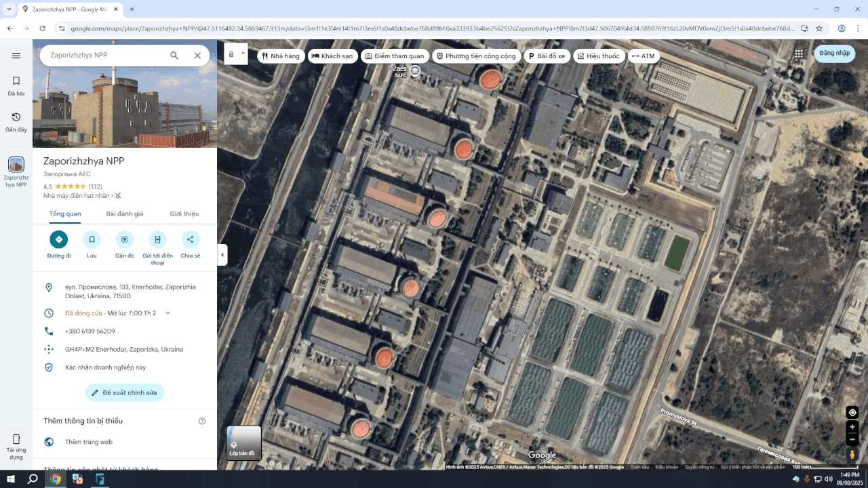Switch to the Bài đánh giá tab
The width and height of the screenshot is (868, 488).
tap(125, 213)
